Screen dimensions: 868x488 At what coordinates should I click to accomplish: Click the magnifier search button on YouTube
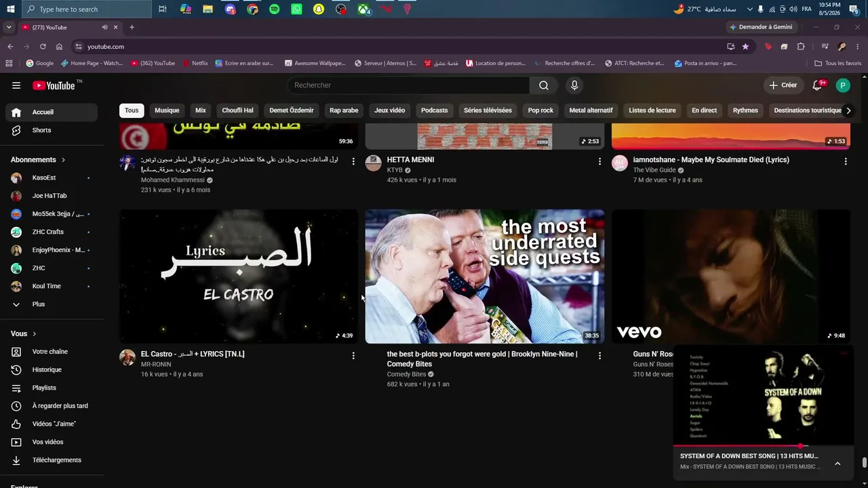tap(544, 85)
